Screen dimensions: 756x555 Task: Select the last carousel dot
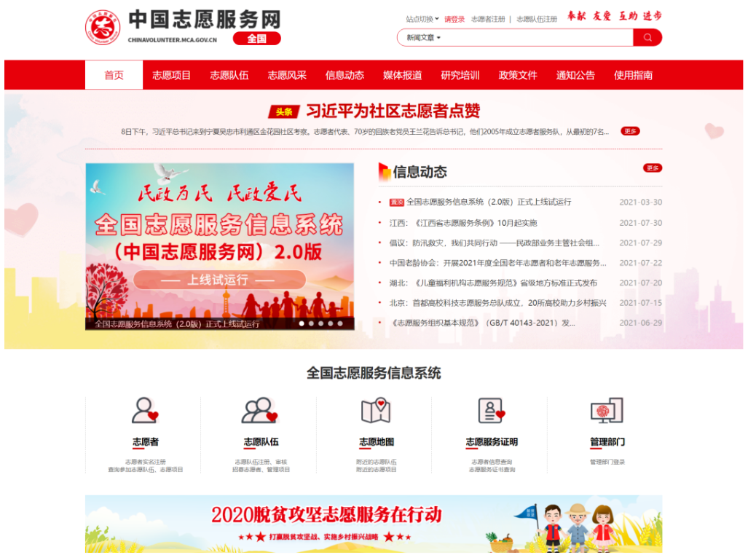(340, 323)
